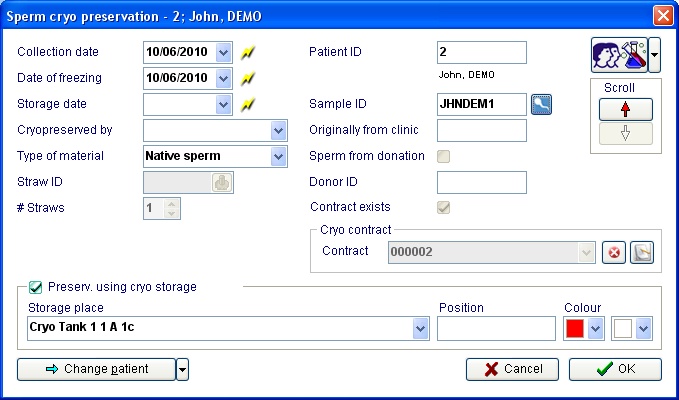Click Originally from clinic input field
The width and height of the screenshot is (679, 400).
482,130
